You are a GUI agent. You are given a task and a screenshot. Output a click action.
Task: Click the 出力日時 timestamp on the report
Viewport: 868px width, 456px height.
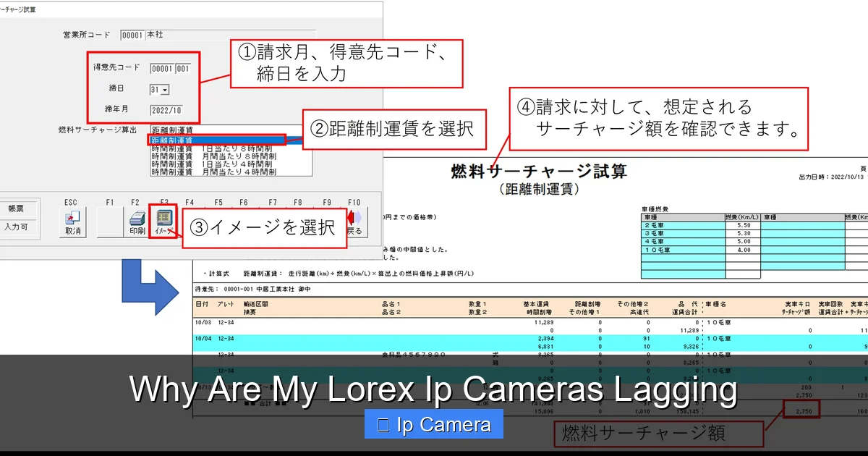[832, 177]
